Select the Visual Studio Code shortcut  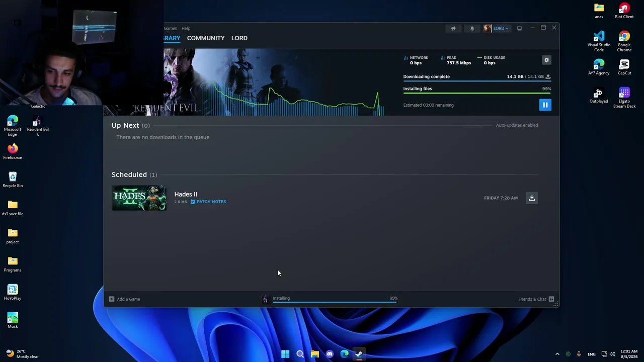click(599, 41)
